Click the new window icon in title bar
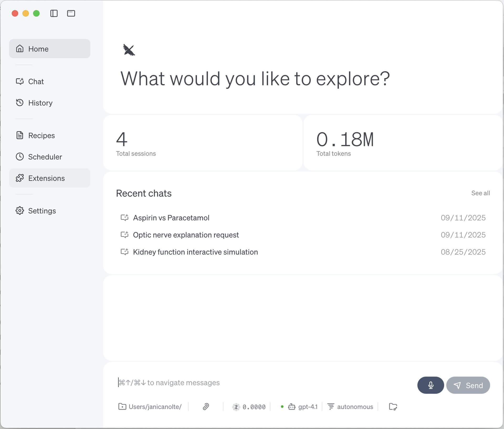The image size is (504, 429). coord(71,13)
